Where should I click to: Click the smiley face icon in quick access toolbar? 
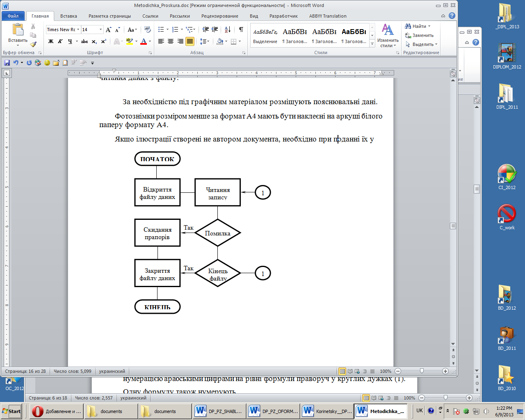coord(47,63)
